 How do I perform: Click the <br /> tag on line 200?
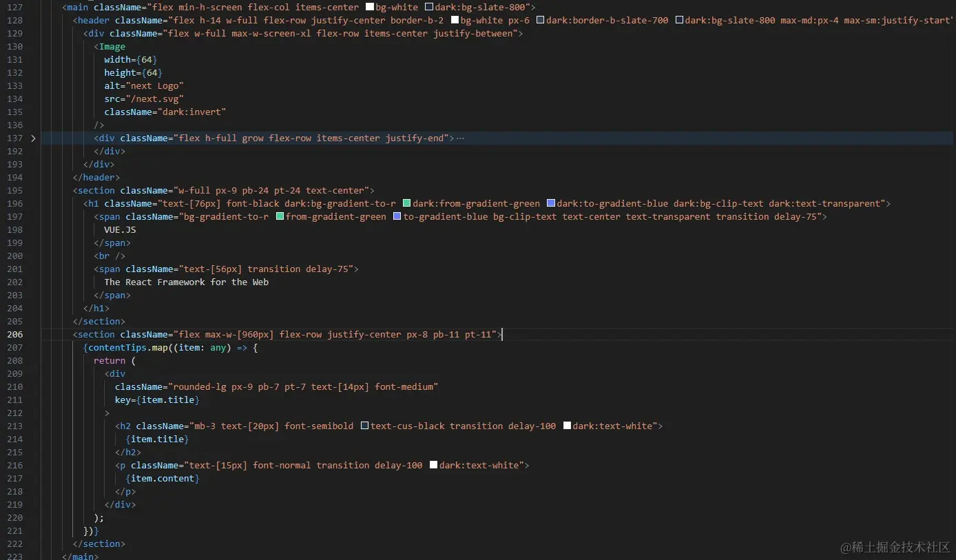110,256
